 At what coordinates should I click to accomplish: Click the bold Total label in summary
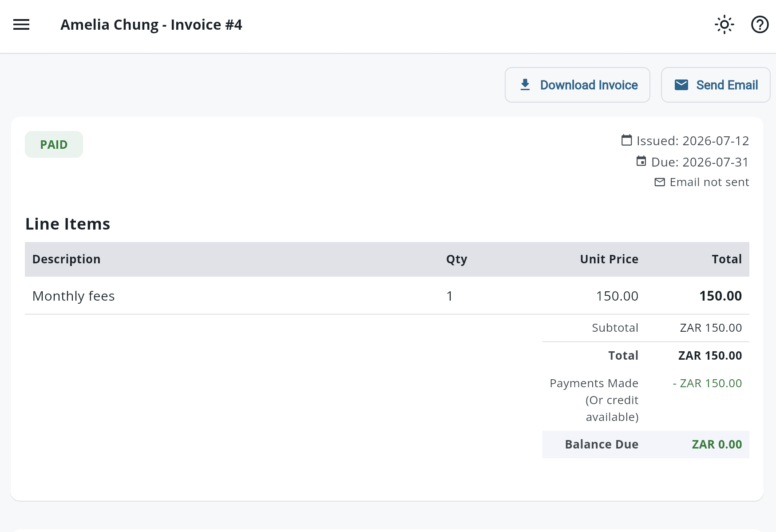[623, 355]
